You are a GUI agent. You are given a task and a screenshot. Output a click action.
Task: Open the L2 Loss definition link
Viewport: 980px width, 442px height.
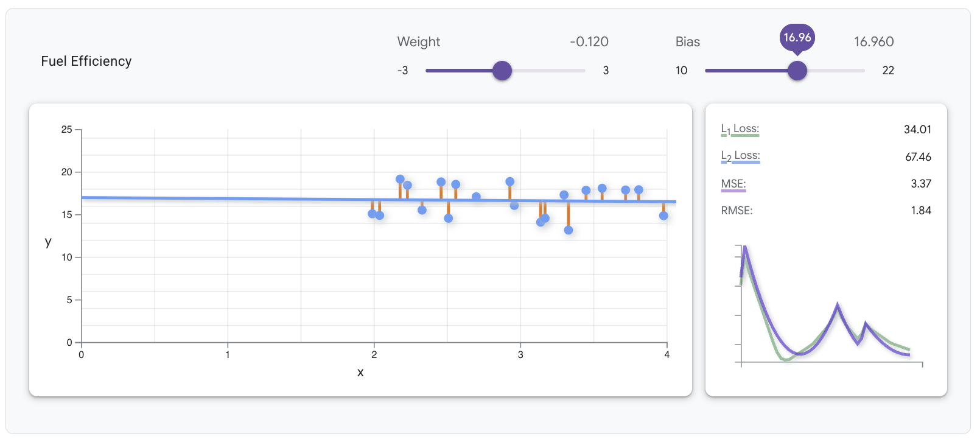click(738, 156)
